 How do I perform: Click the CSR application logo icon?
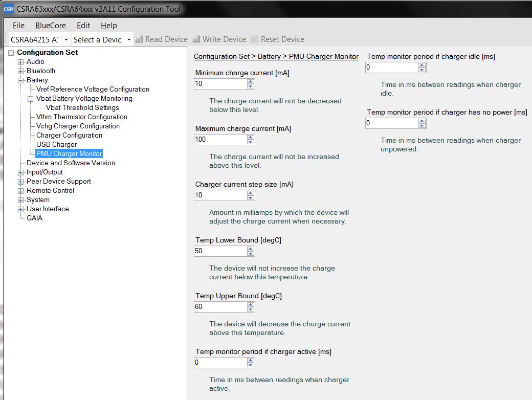[8, 9]
